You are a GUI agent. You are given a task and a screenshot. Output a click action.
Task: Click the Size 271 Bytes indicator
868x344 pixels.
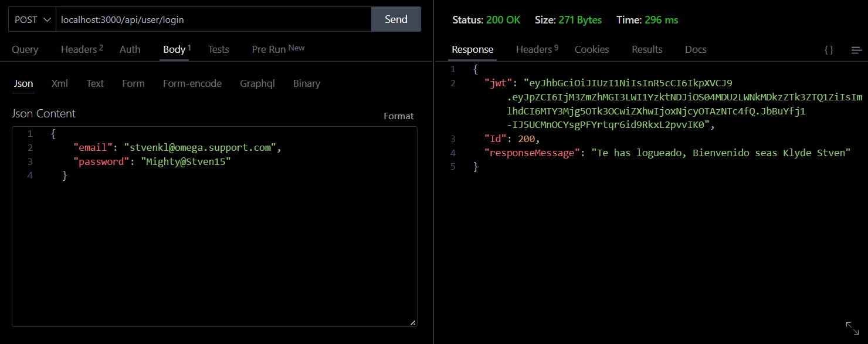coord(568,20)
